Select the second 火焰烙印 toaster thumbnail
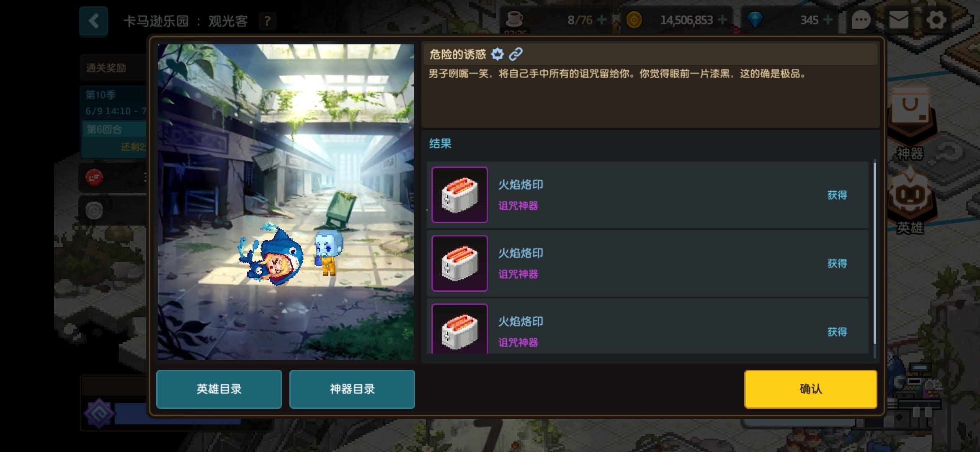 pos(459,263)
